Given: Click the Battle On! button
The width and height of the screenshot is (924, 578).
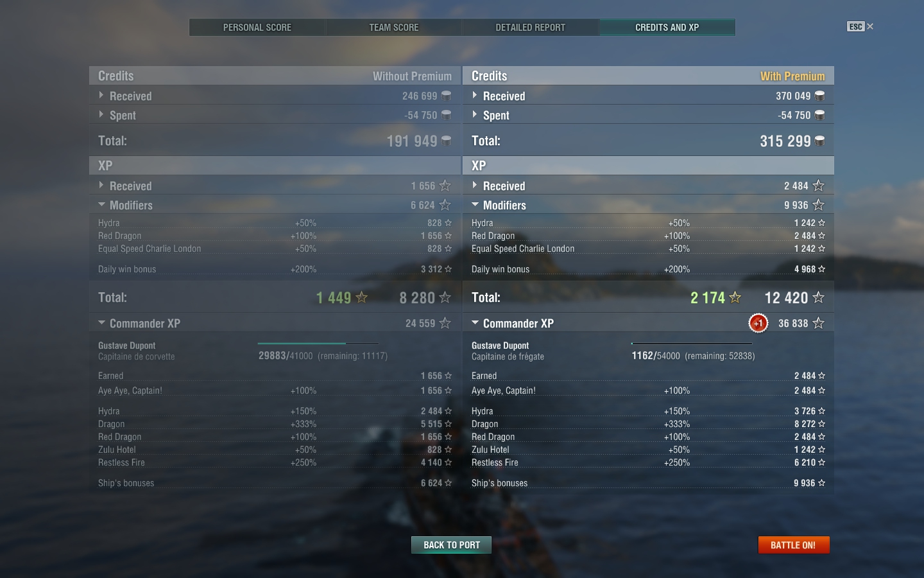Looking at the screenshot, I should click(794, 545).
